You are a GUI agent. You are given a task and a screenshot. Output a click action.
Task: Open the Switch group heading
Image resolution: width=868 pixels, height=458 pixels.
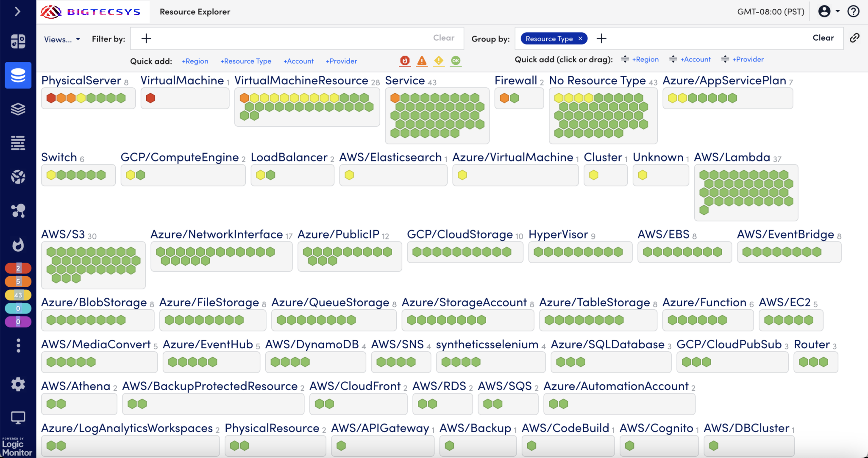pos(59,157)
